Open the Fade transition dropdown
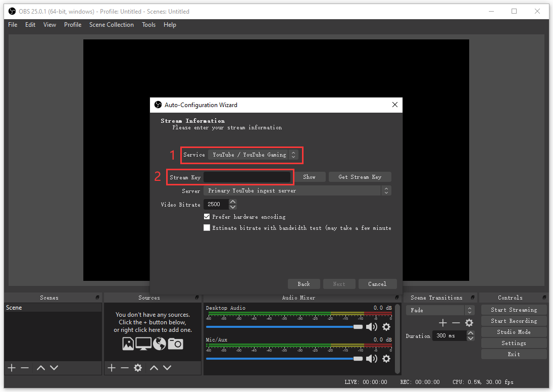This screenshot has height=392, width=553. click(440, 310)
